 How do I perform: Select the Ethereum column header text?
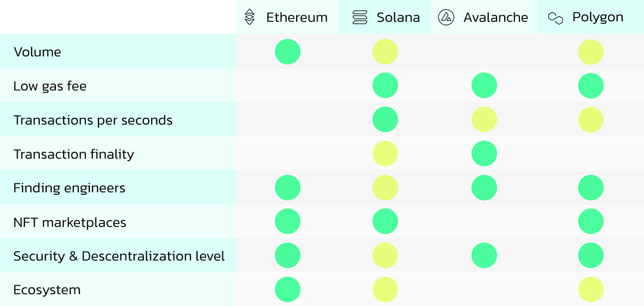[x=297, y=18]
